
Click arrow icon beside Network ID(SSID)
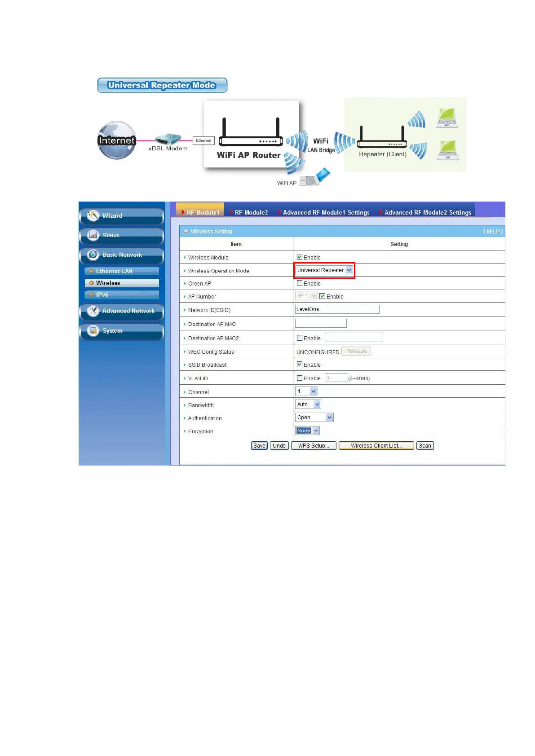185,310
